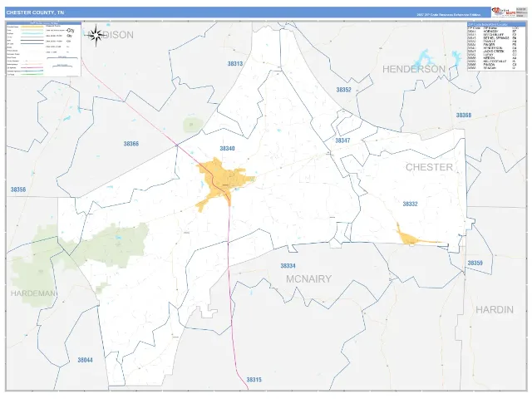
Task: Click ZIP code label 38368
Action: (464, 115)
